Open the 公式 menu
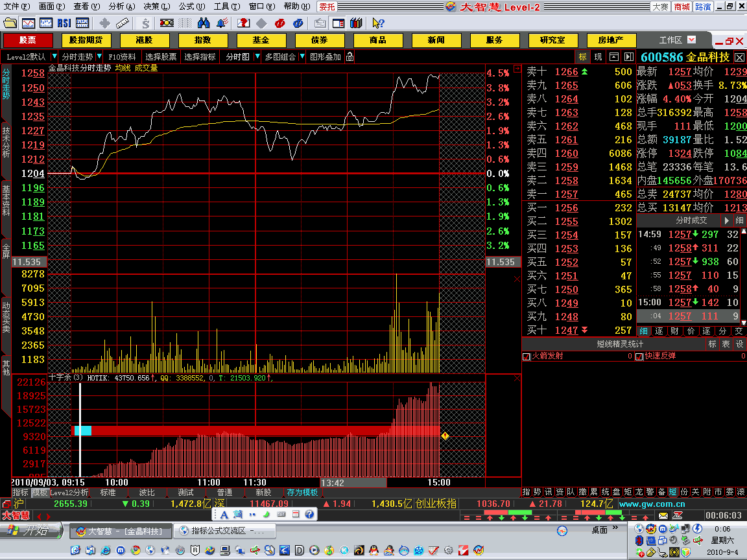This screenshot has width=747, height=560. (191, 6)
